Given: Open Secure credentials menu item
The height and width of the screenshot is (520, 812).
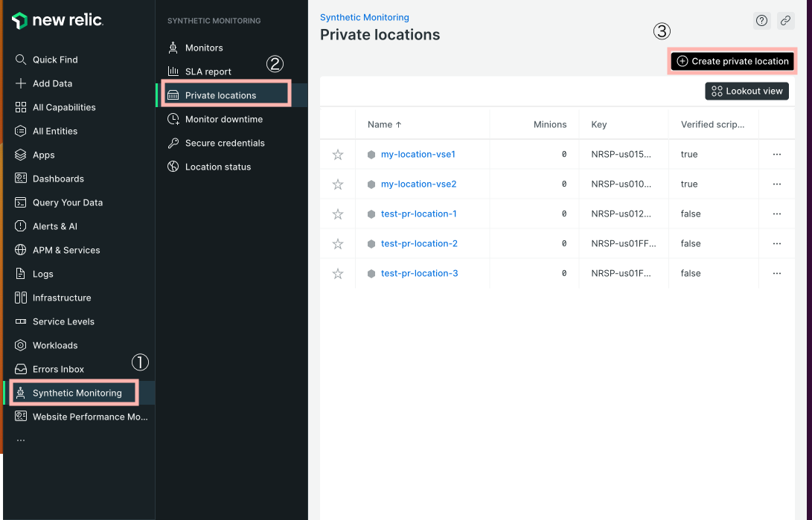Looking at the screenshot, I should pyautogui.click(x=224, y=143).
